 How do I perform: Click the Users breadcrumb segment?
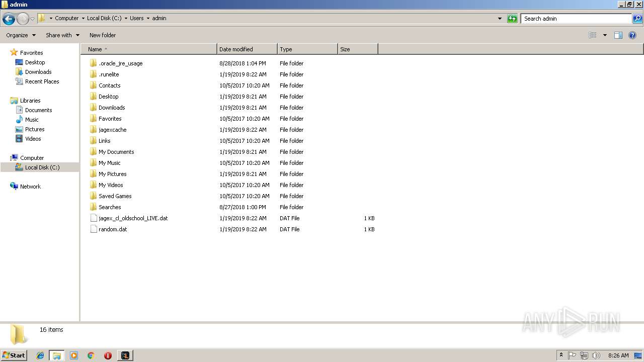click(136, 18)
